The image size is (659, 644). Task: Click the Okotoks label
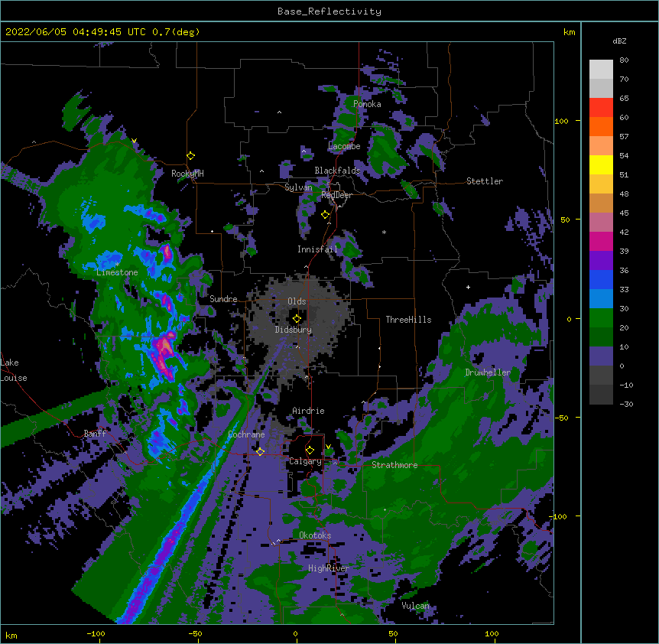[x=315, y=535]
